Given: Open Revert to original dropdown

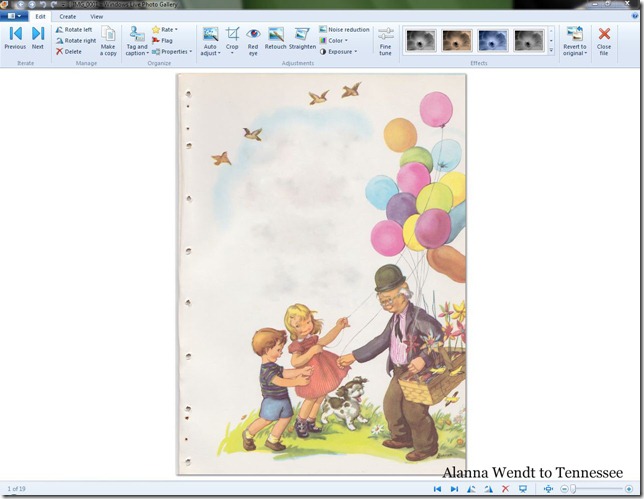Looking at the screenshot, I should 575,41.
